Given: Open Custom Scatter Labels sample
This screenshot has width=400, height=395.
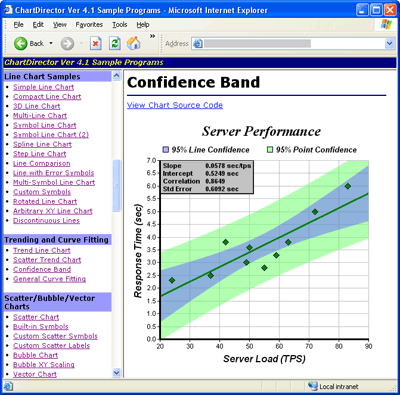Looking at the screenshot, I should click(x=51, y=346).
